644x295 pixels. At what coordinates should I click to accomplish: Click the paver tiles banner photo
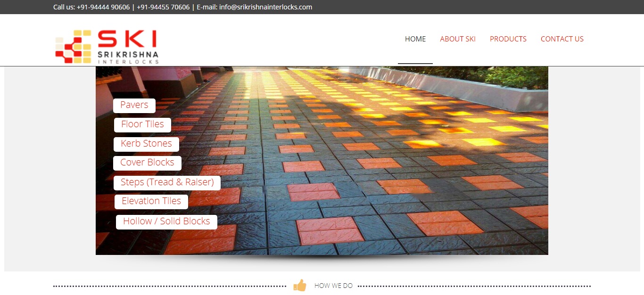click(322, 161)
